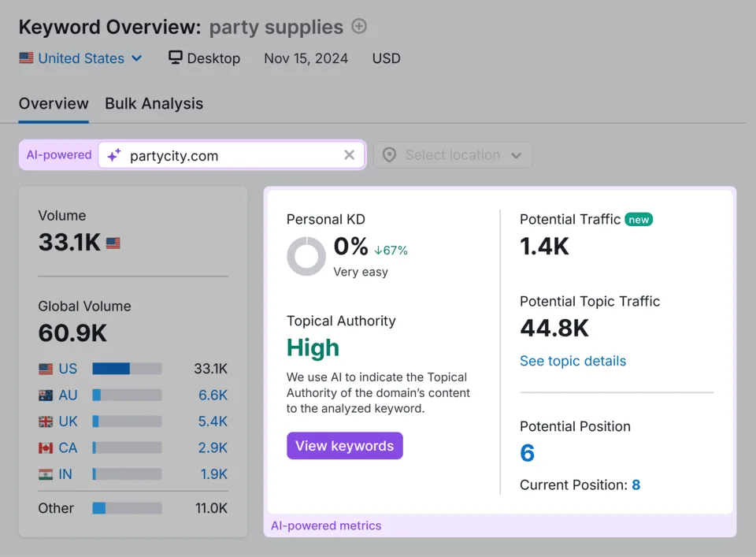Click the Desktop monitor icon
756x557 pixels.
click(175, 58)
